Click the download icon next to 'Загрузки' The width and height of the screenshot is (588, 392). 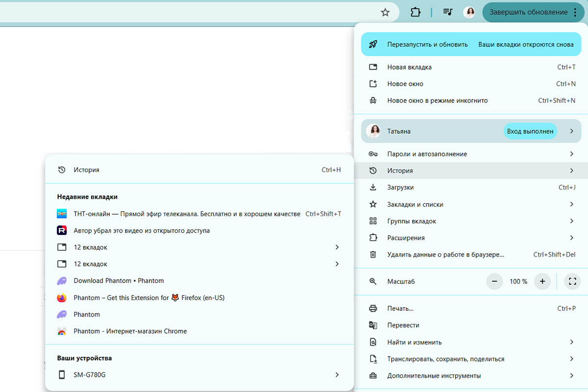(x=373, y=187)
